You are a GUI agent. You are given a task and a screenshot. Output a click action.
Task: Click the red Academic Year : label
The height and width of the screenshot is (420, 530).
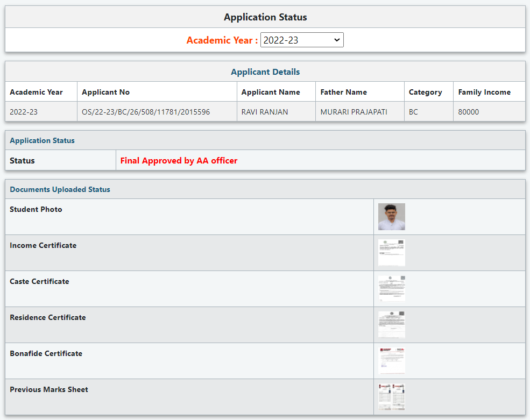[x=222, y=40]
